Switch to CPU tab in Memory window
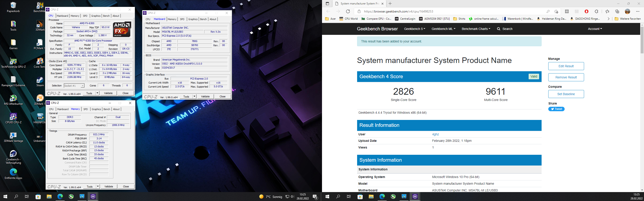This screenshot has width=644, height=201. click(x=51, y=109)
